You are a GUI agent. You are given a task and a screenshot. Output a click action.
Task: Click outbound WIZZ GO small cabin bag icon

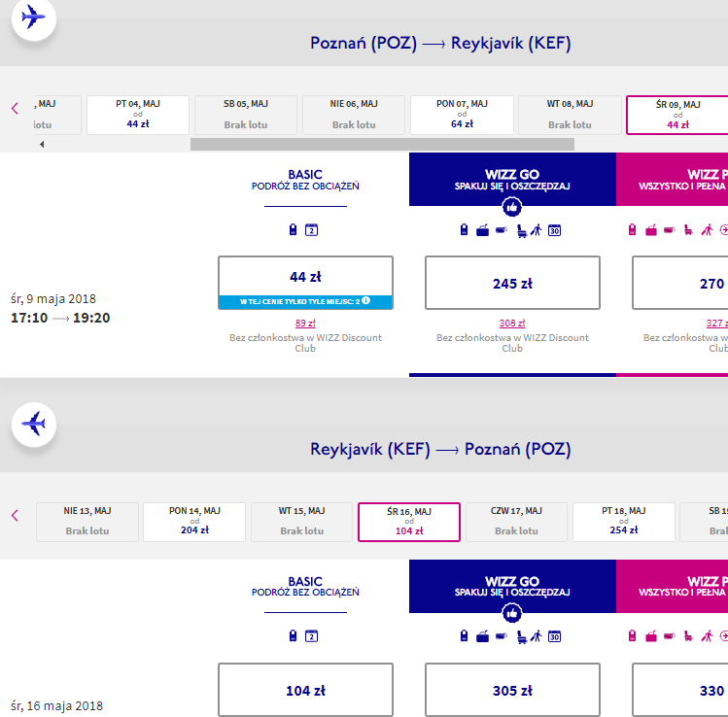[x=464, y=229]
